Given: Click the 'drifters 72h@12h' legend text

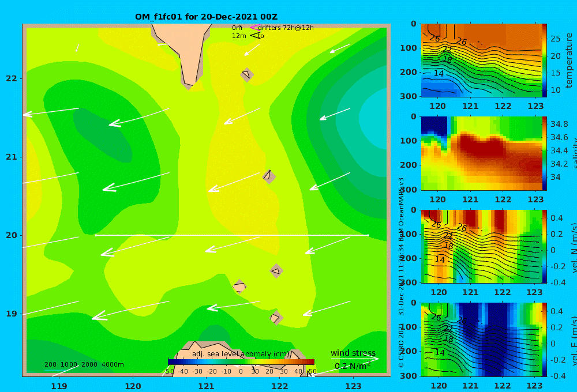Looking at the screenshot, I should pos(286,28).
